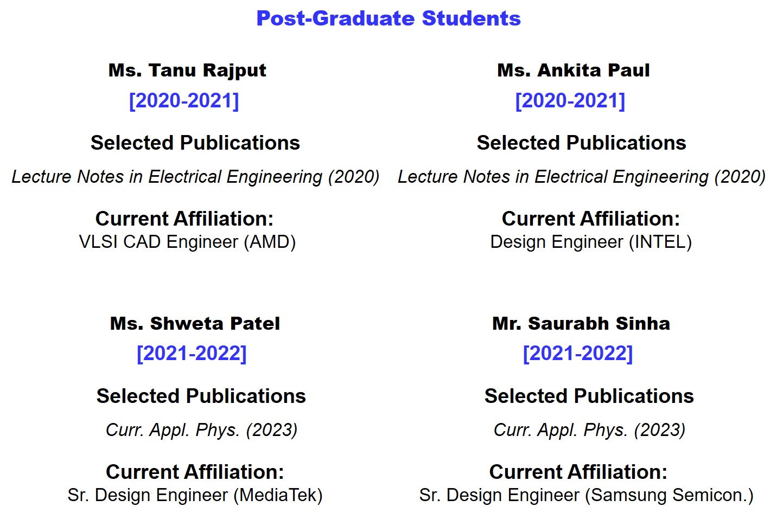This screenshot has width=777, height=532.
Task: Click Selected Publications under Tanu Rajput
Action: tap(195, 143)
